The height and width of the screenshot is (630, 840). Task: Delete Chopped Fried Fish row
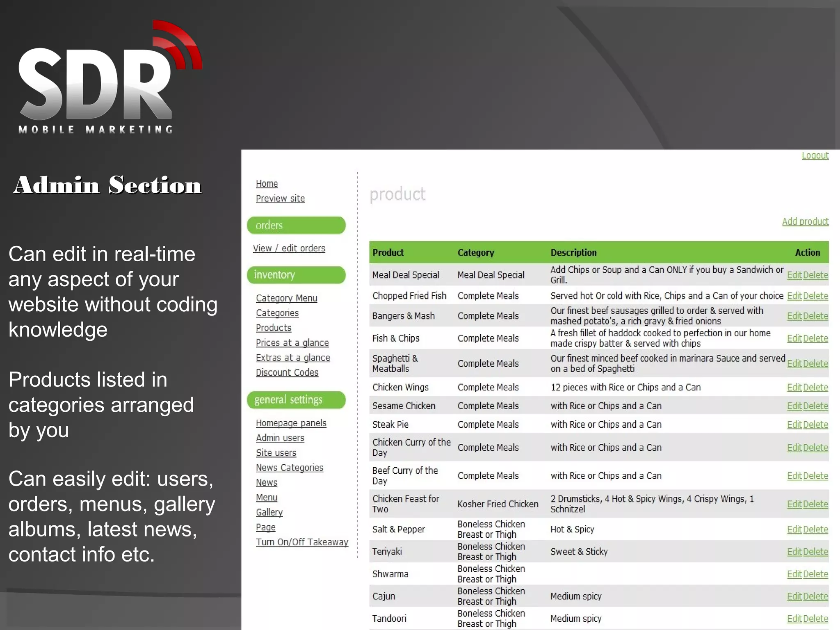815,296
